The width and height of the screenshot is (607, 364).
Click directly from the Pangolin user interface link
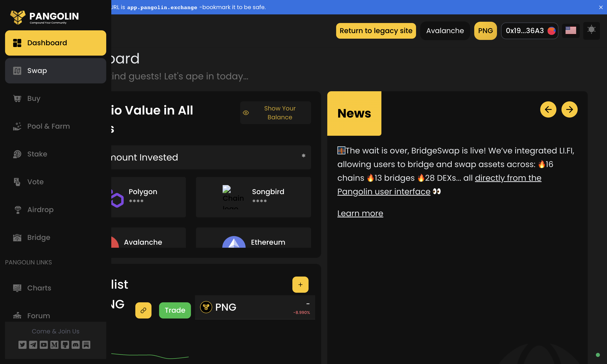[x=439, y=185]
